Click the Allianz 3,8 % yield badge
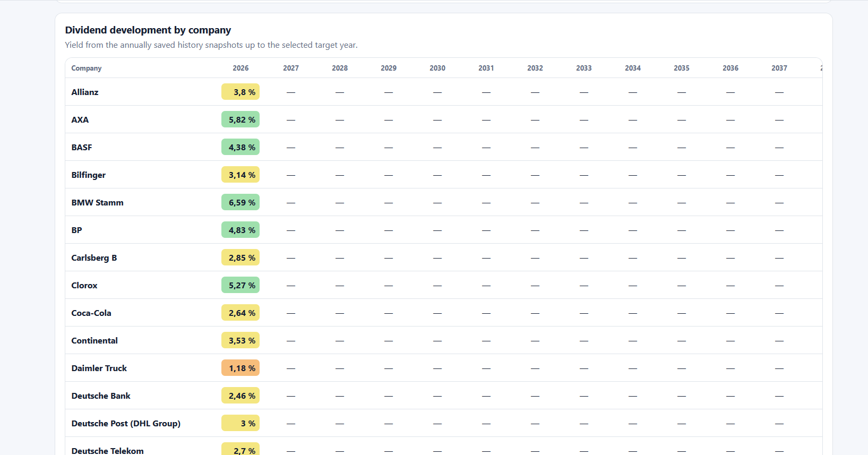The width and height of the screenshot is (868, 455). 240,92
